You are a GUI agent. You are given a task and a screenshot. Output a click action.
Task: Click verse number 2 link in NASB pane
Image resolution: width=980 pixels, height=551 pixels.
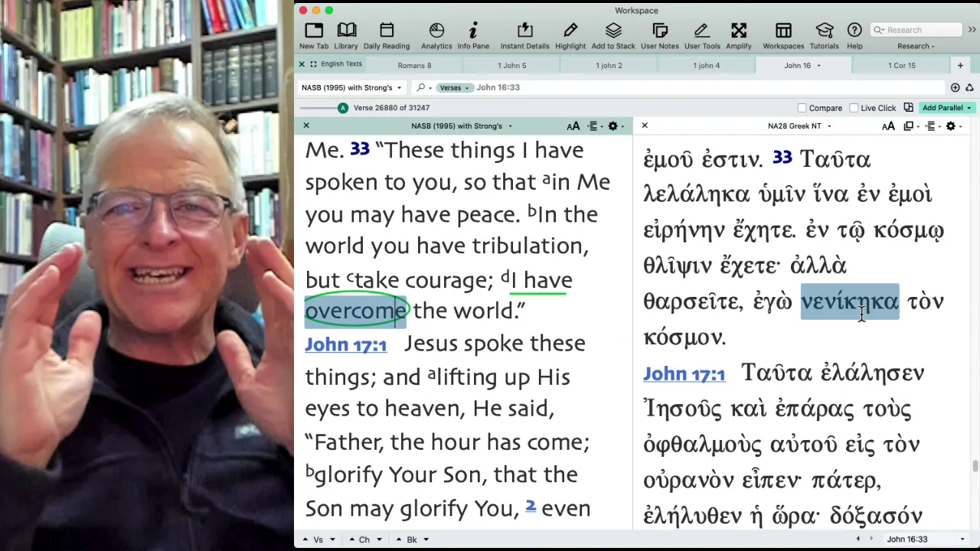(531, 506)
